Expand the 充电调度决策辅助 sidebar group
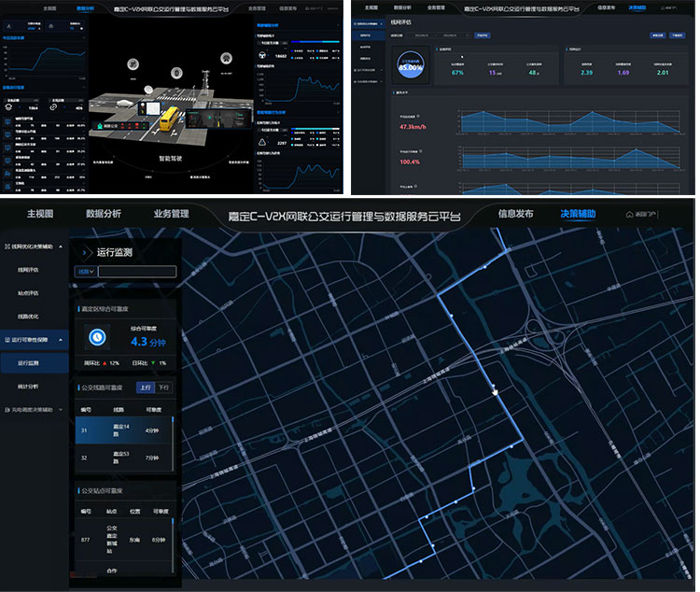700x592 pixels. pyautogui.click(x=62, y=409)
